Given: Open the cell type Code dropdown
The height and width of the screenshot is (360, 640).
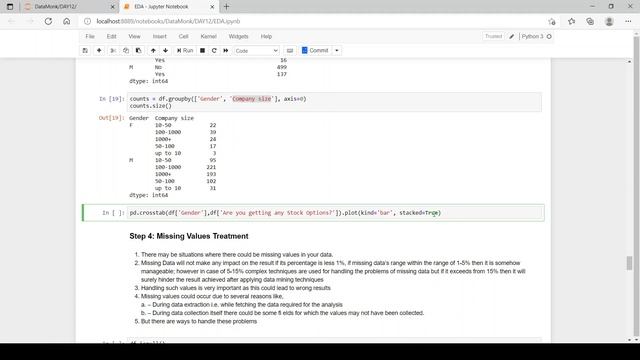Looking at the screenshot, I should pyautogui.click(x=257, y=51).
